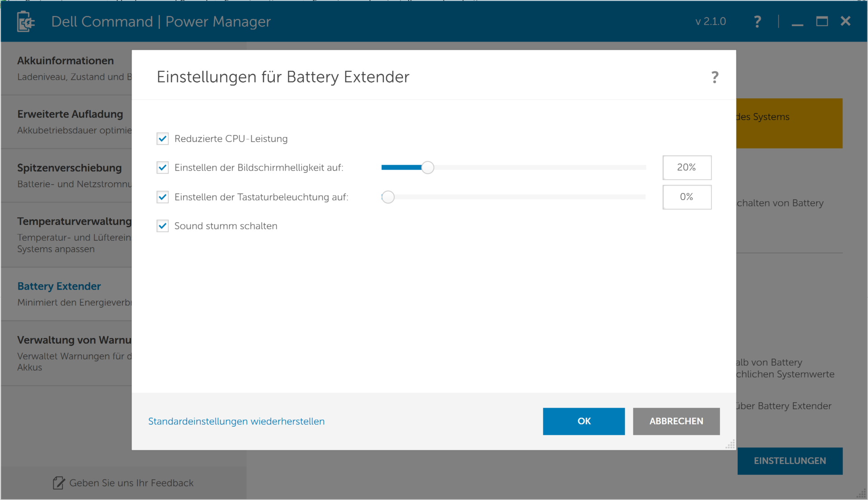Open the help question mark in the title bar

click(x=758, y=21)
